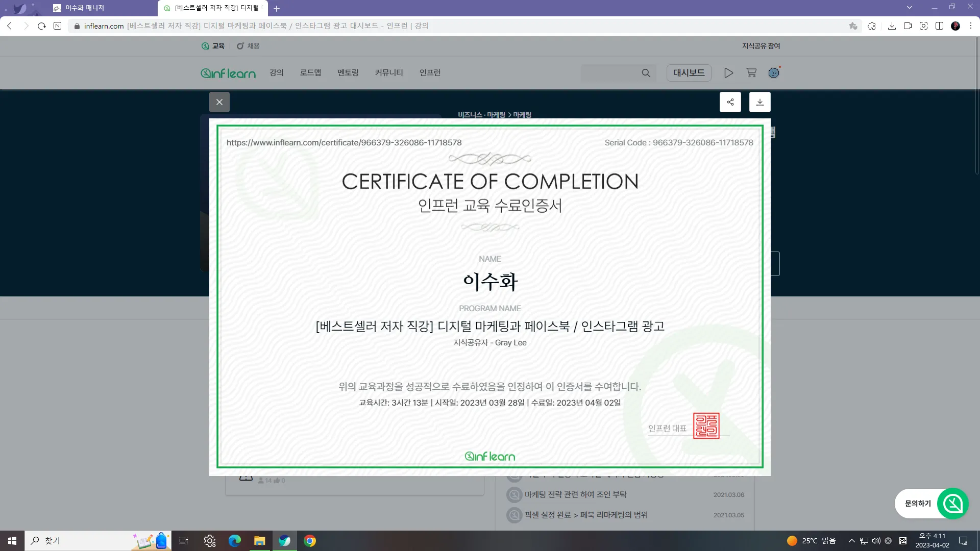Click the play icon beside Dashboard
This screenshot has width=980, height=551.
click(x=728, y=73)
